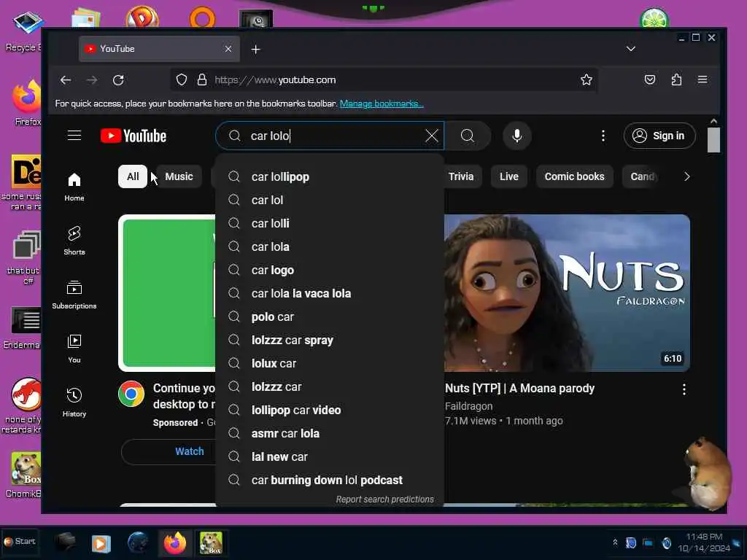Choose suggestion 'lal new car'

(x=330, y=456)
